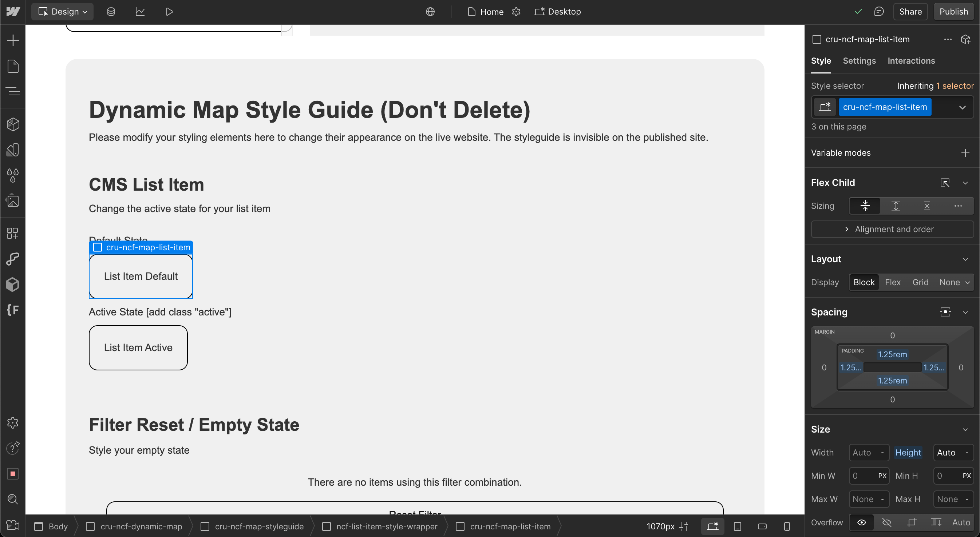Screen dimensions: 980x537
Task: Set overflow to visible eye icon
Action: point(862,522)
